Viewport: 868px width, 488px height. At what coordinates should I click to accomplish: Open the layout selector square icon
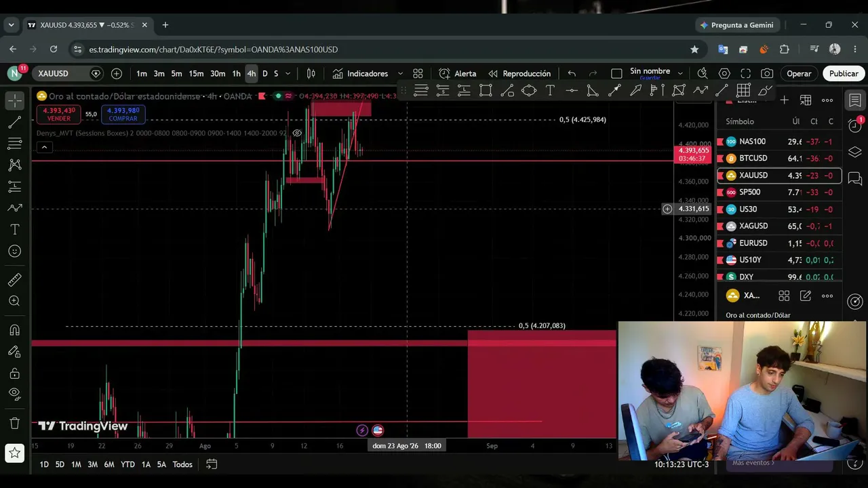pyautogui.click(x=616, y=73)
